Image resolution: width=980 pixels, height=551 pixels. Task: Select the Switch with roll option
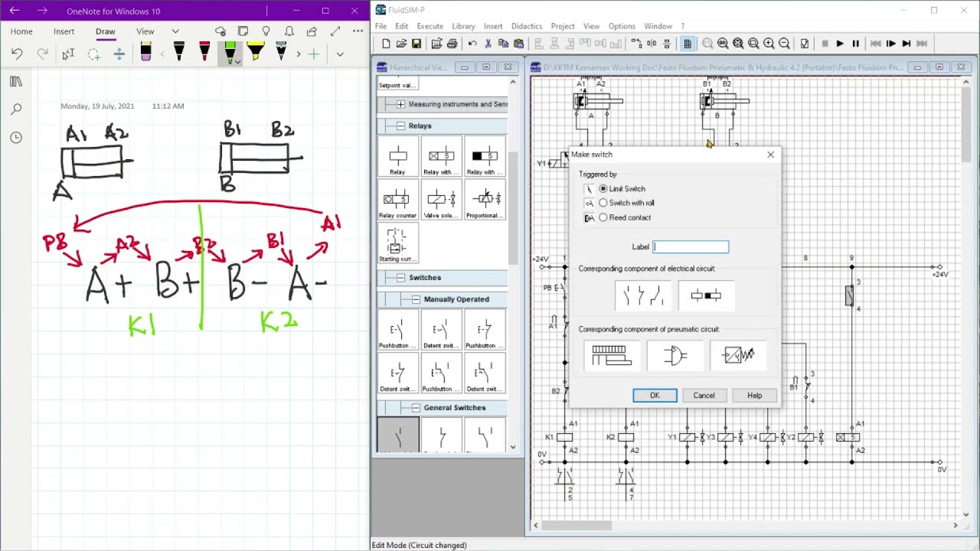(603, 203)
